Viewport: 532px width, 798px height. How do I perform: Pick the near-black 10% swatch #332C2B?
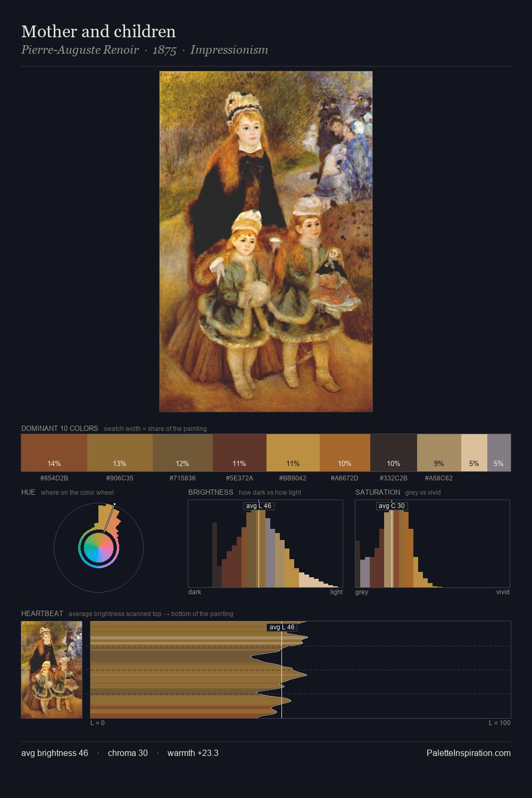(394, 453)
